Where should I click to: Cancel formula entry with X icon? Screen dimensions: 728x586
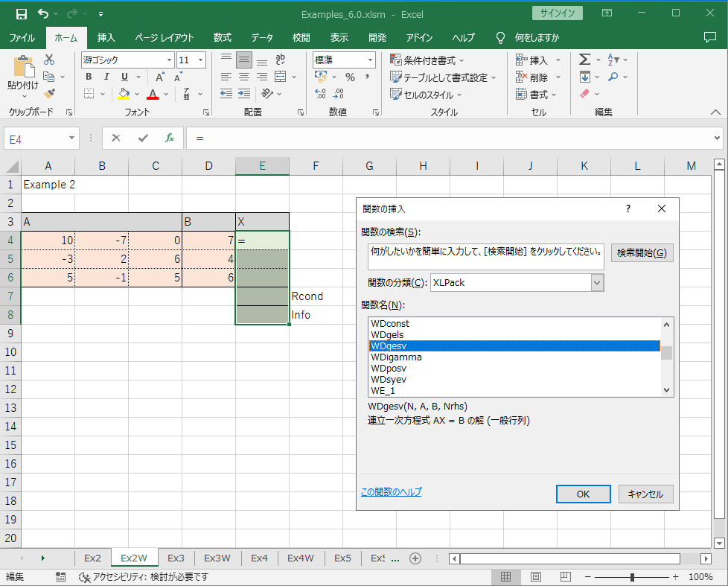pyautogui.click(x=116, y=138)
